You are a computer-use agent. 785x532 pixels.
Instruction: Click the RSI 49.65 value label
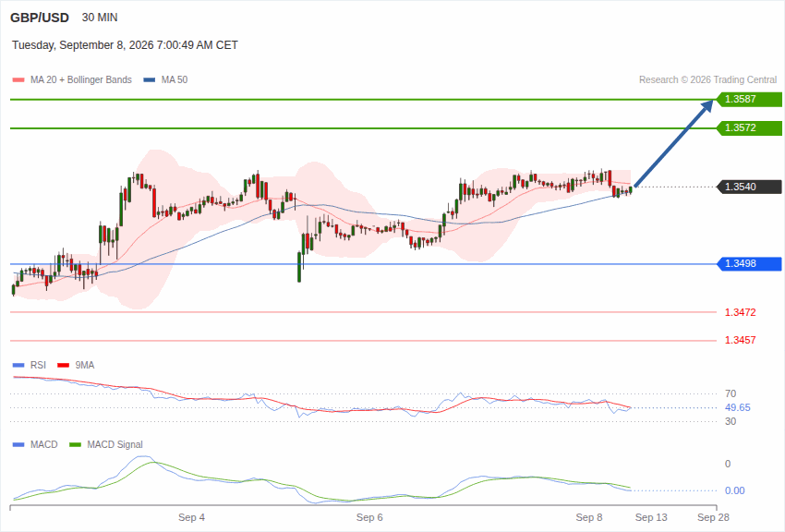click(x=738, y=408)
